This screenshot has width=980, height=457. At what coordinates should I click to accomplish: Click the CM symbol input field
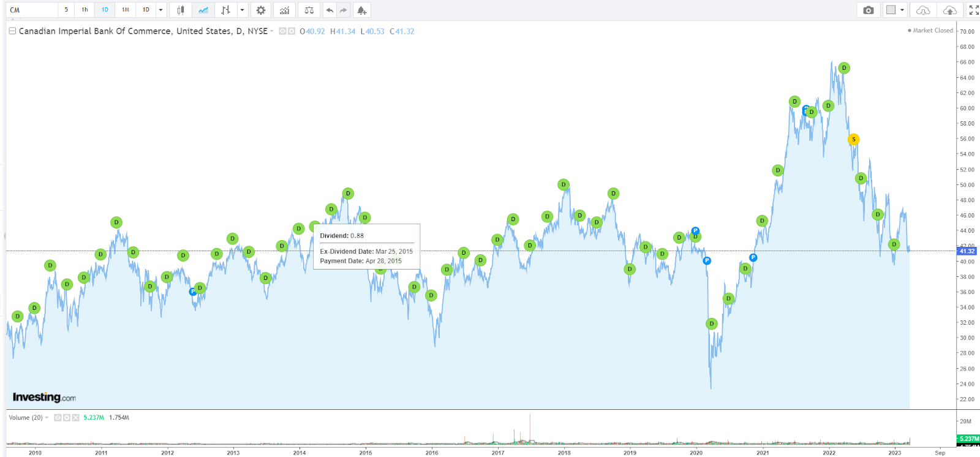click(x=32, y=10)
